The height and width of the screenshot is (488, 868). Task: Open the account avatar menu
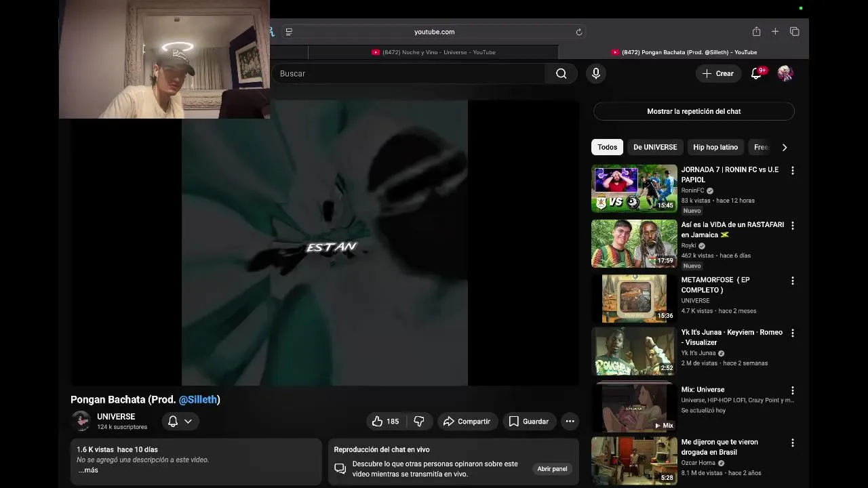[x=785, y=73]
